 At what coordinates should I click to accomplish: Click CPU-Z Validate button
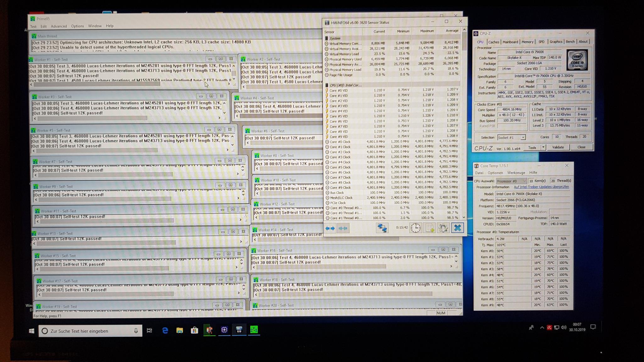click(558, 147)
